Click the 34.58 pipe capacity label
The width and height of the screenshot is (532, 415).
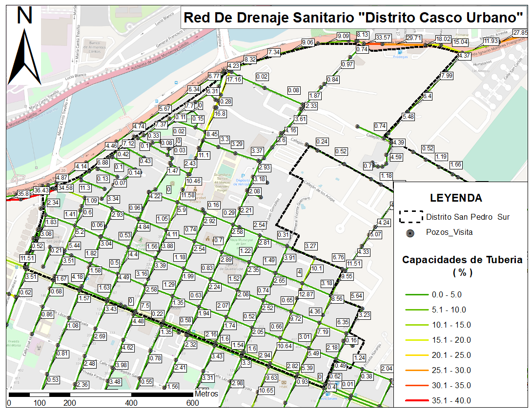[65, 187]
